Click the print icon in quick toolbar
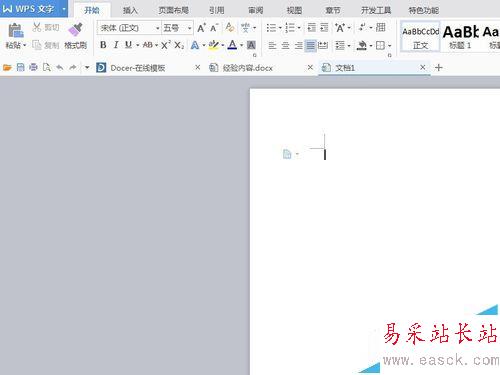500x375 pixels. 33,68
